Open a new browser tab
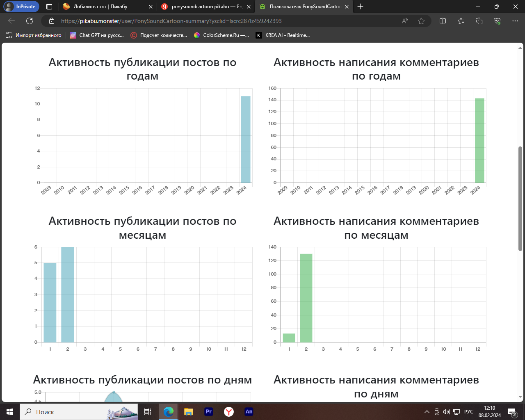525x420 pixels. 360,7
